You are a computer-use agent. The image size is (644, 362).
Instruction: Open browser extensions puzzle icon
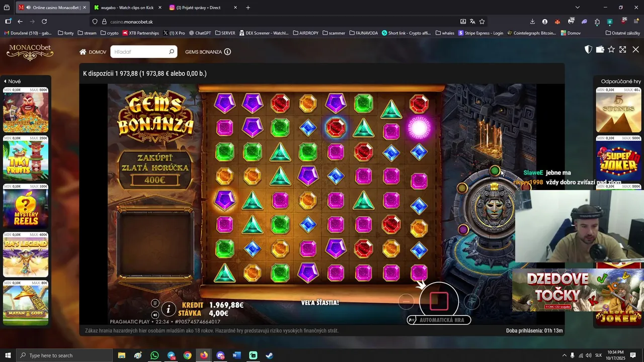597,22
